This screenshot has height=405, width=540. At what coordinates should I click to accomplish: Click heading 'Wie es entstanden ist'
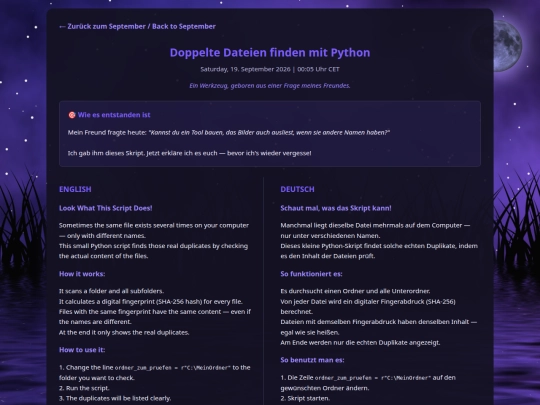(x=114, y=115)
